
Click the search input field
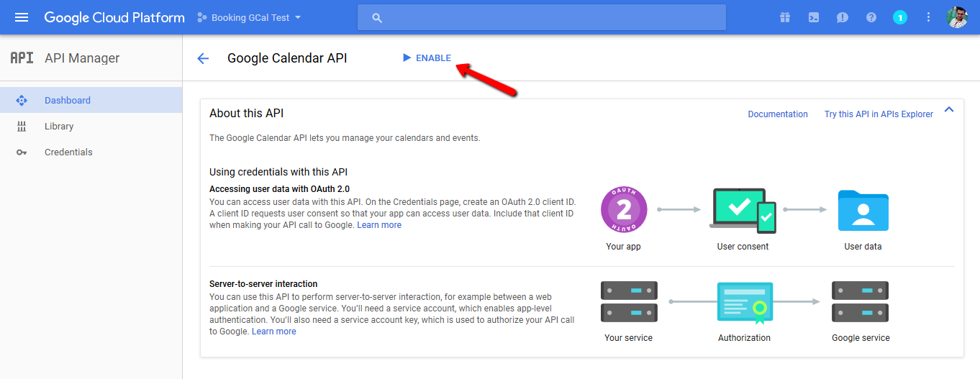(x=542, y=17)
